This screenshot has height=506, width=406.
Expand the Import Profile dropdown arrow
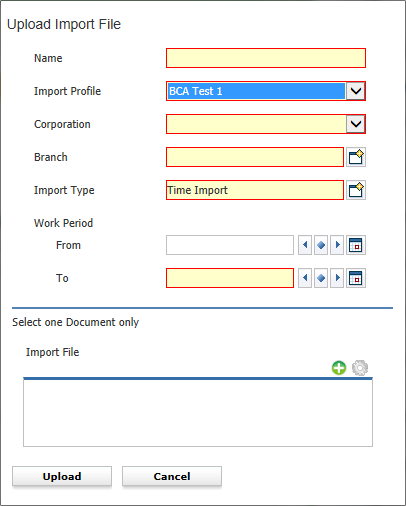(x=356, y=91)
